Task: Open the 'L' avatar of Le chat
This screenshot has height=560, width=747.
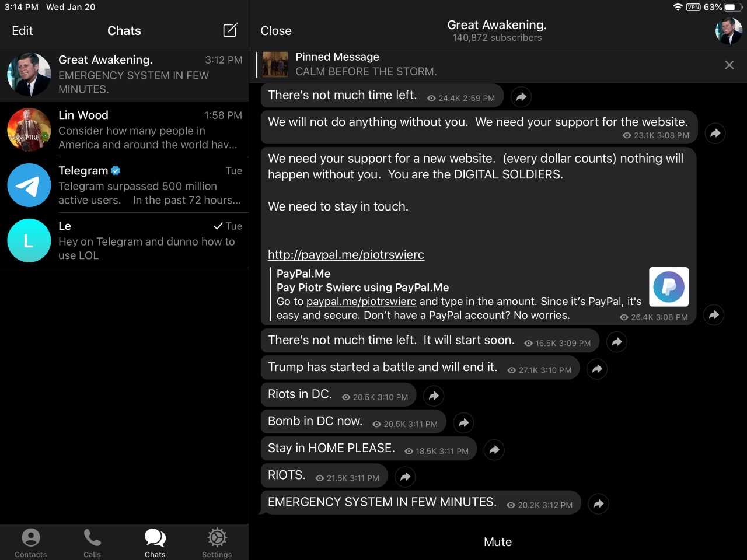Action: pos(29,240)
